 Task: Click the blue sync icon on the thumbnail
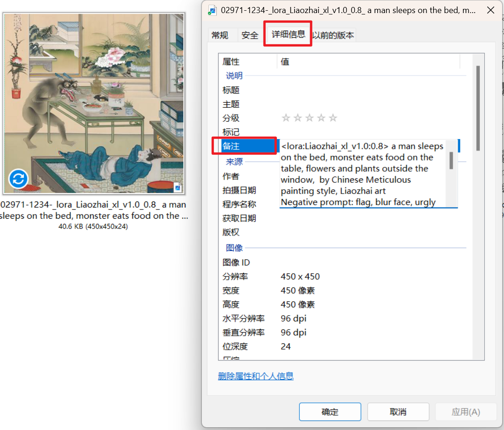pos(19,179)
